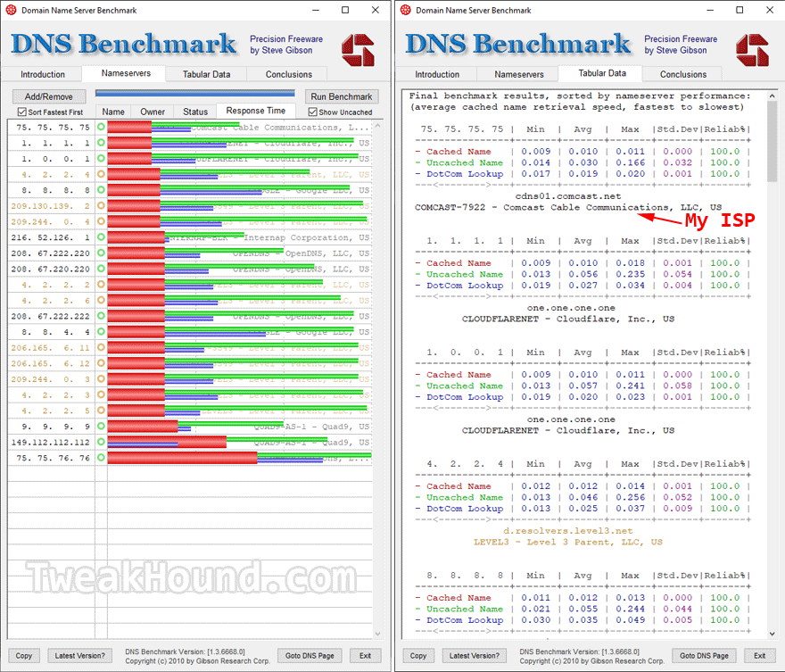Switch to Introduction tab in right window
785x672 pixels.
point(437,75)
